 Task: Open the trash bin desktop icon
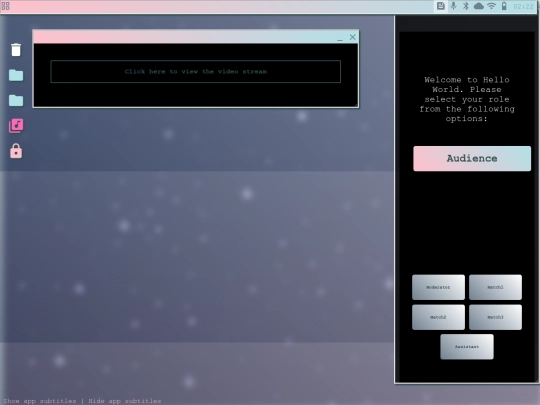(16, 50)
